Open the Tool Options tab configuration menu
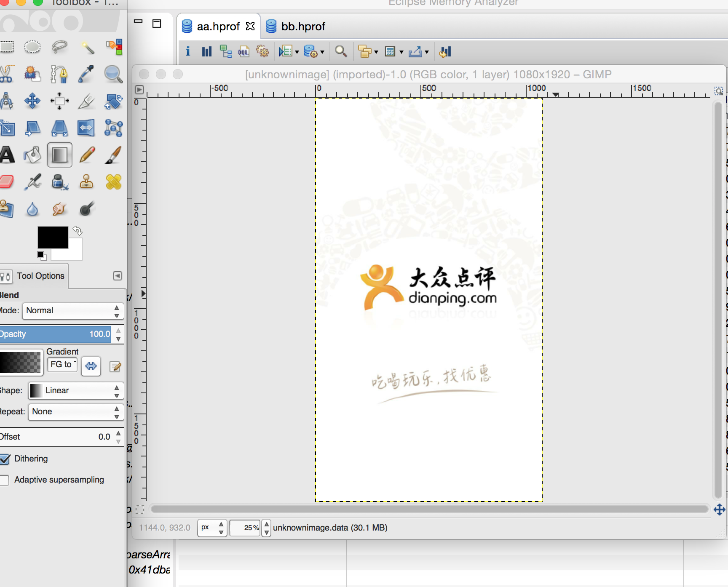 [118, 276]
